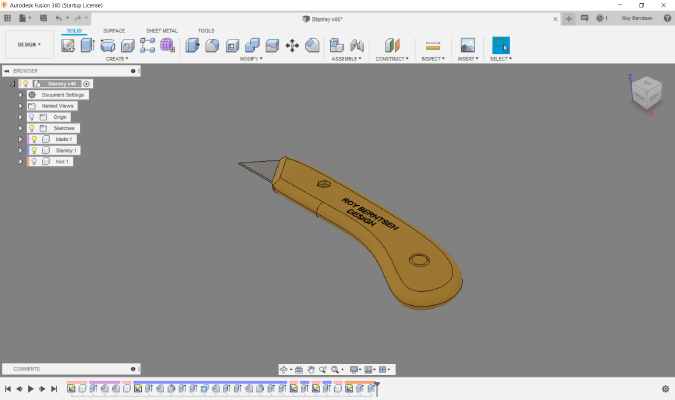Click the Undo arrow
The image size is (675, 400).
click(x=59, y=18)
